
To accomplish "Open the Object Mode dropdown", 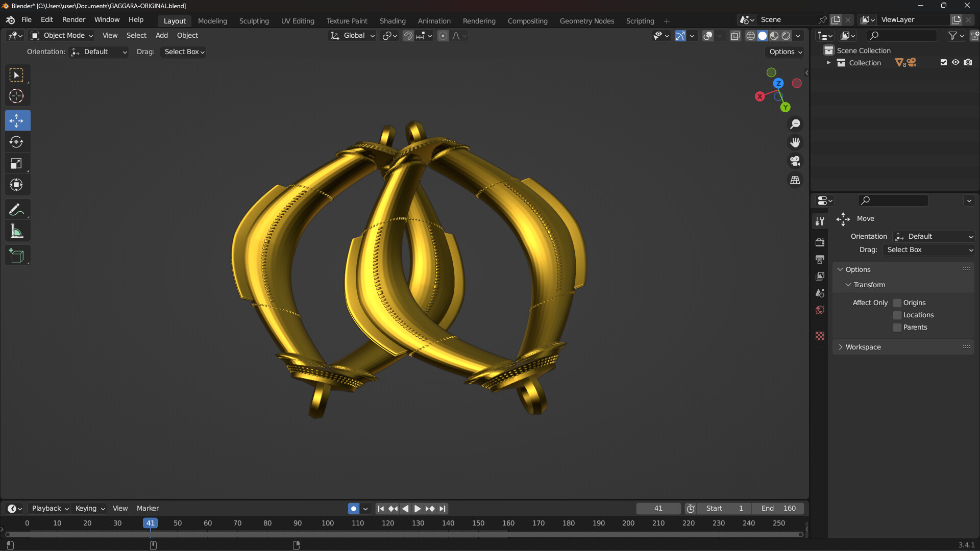I will [62, 36].
